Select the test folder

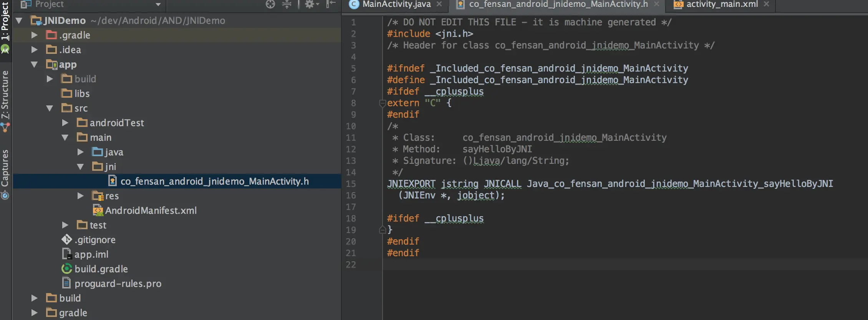98,225
